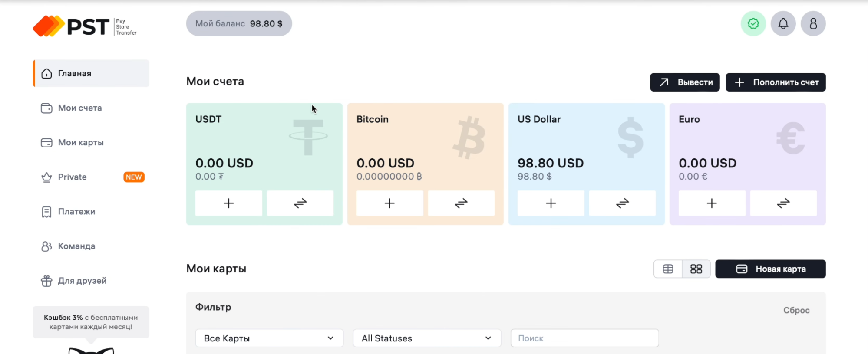Create a card with Новая карта
Viewport: 868px width, 354px height.
tap(770, 269)
